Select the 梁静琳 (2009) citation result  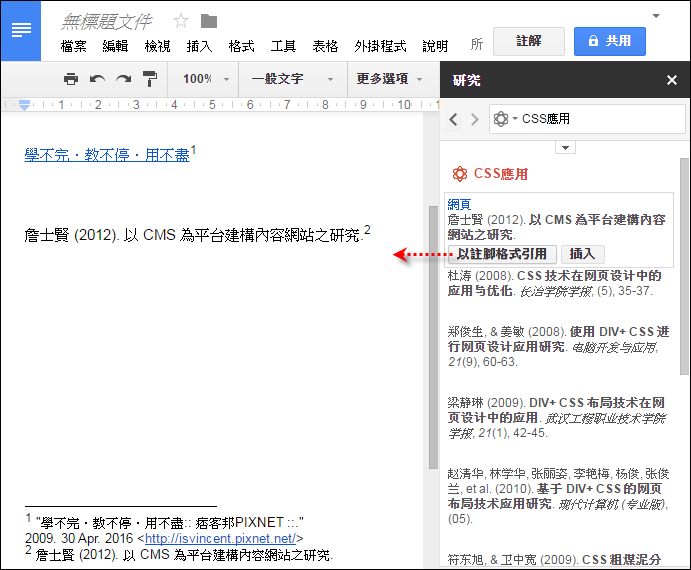coord(557,417)
